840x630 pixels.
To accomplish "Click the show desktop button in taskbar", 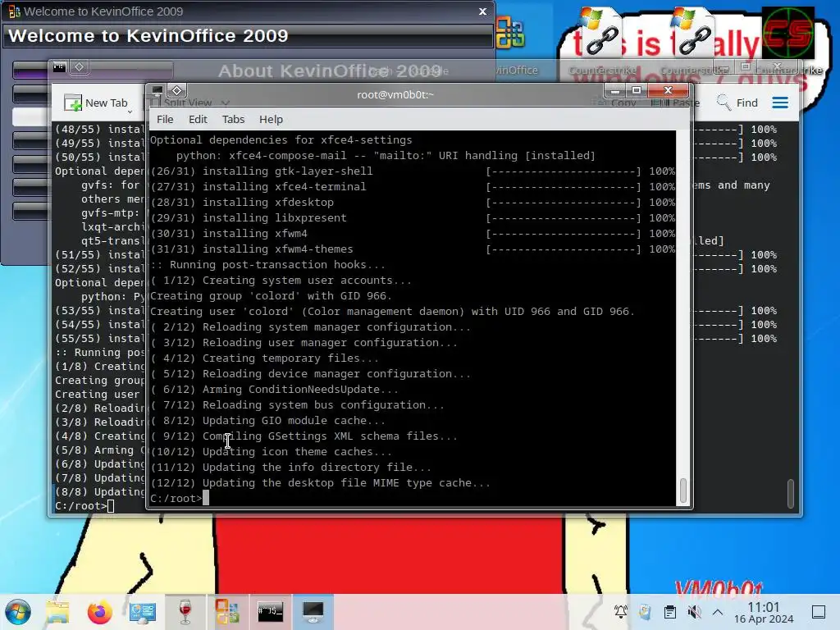I will pos(819,612).
